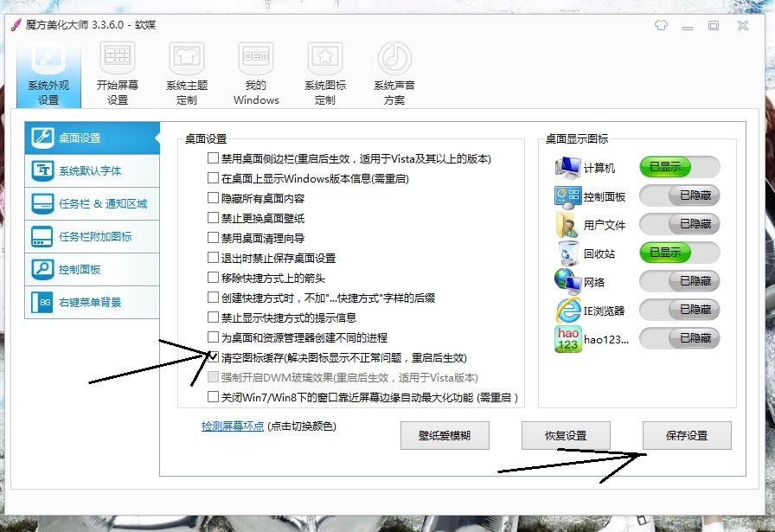Uncheck 清空图标缓存 checkbox
The width and height of the screenshot is (775, 532).
(213, 357)
